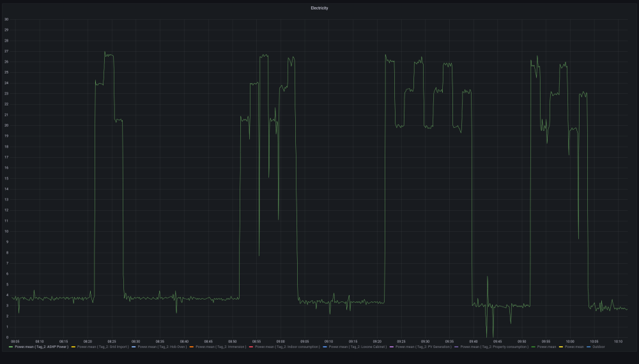Viewport: 639px width, 364px height.
Task: Click the light-blue Hob Oven color swatch
Action: pos(134,347)
